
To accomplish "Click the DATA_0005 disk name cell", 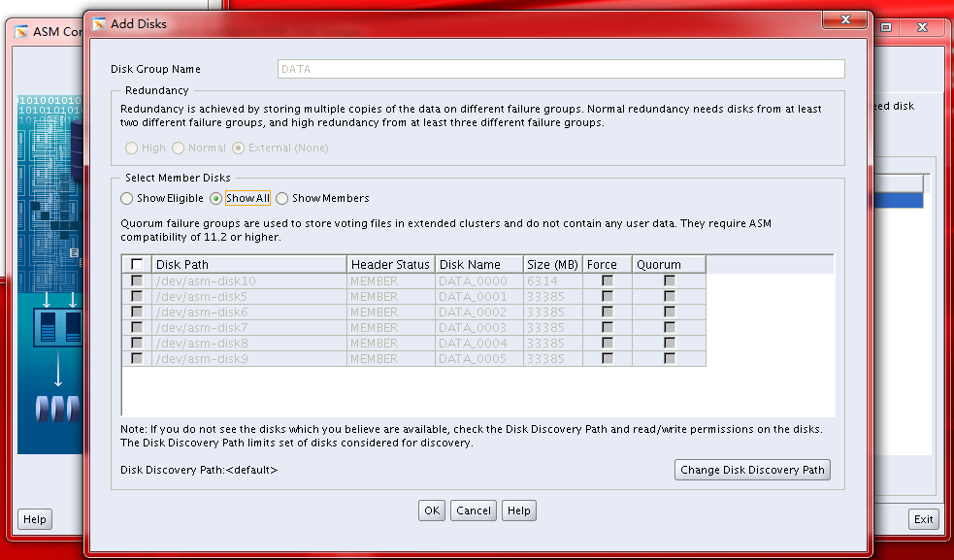I will pyautogui.click(x=479, y=358).
